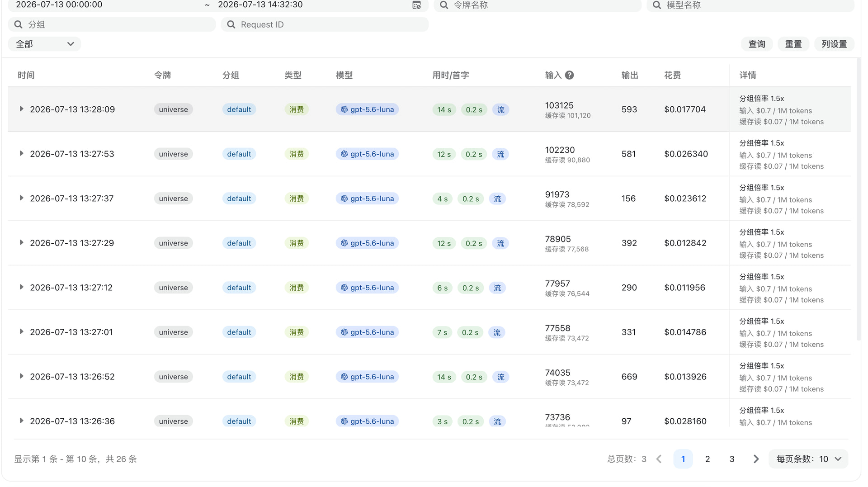Screen dimensions: 868x487
Task: Click the cost value $0.026340
Action: coord(686,154)
